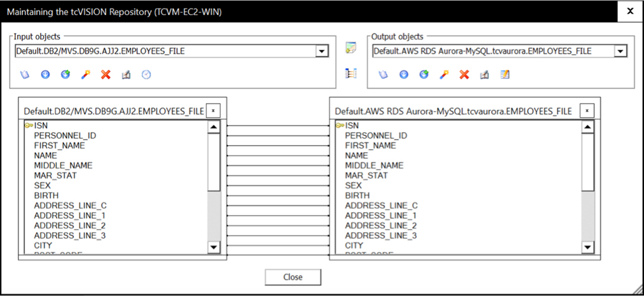
Task: Click the notepad with pencil icon under Output objects
Action: (505, 74)
